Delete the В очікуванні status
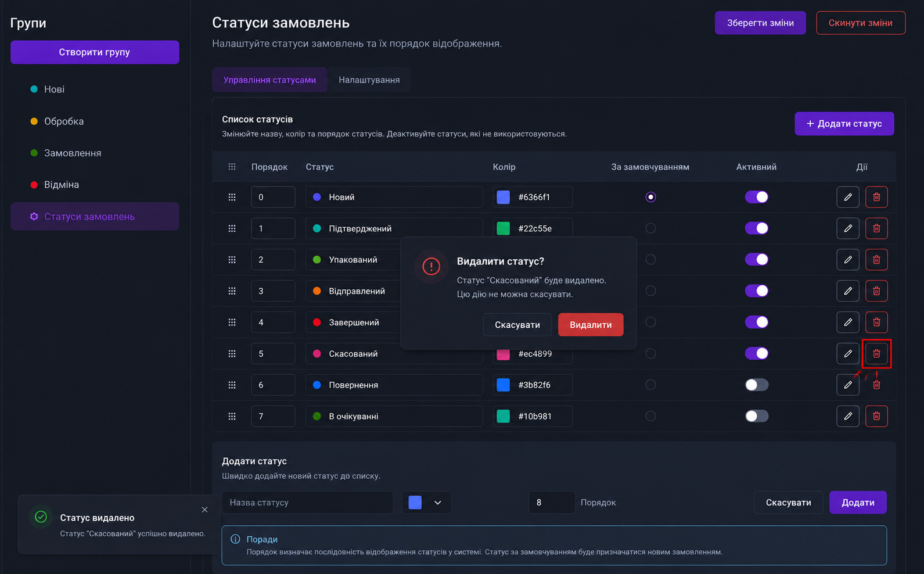Screen dimensions: 924x574 (x=876, y=416)
